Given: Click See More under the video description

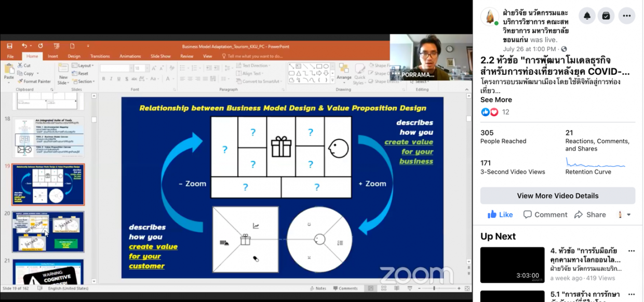Looking at the screenshot, I should click(x=496, y=100).
